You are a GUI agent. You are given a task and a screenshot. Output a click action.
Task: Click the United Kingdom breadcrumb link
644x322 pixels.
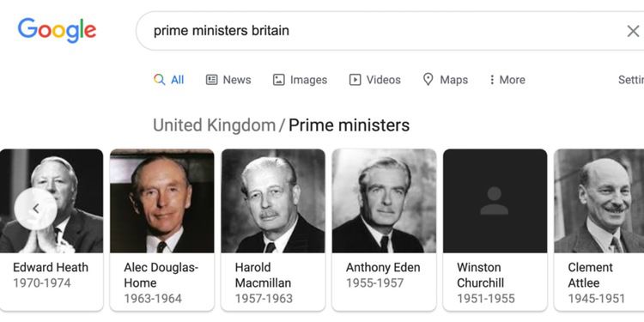coord(214,125)
